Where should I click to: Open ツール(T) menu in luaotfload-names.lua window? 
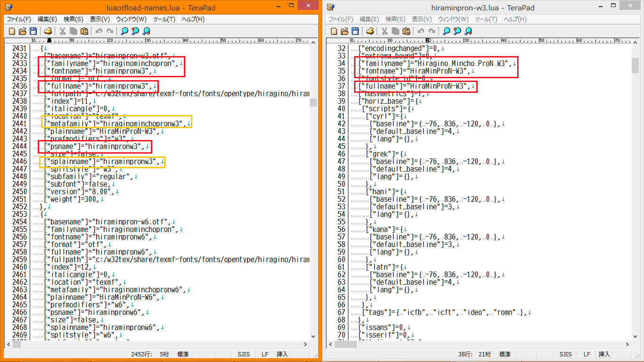(164, 19)
